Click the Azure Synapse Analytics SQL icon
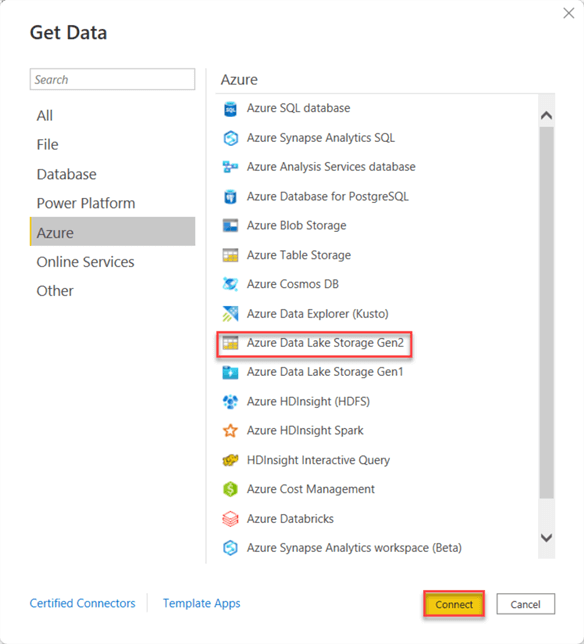Screen dimensions: 584x644 (230, 138)
